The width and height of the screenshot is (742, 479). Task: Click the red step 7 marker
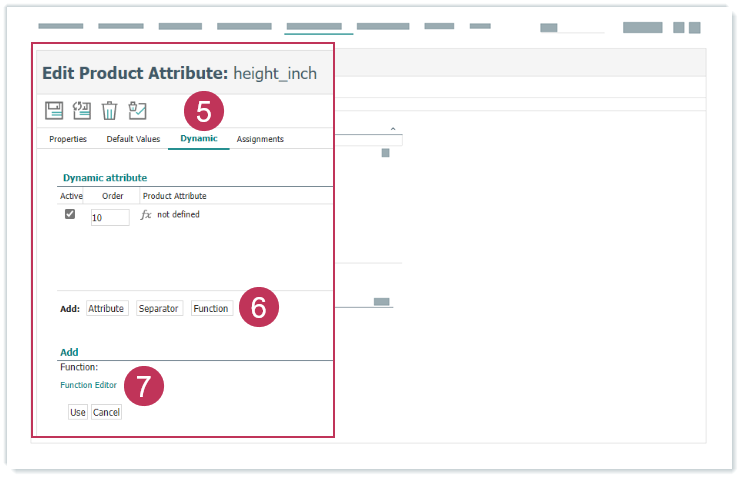[143, 387]
